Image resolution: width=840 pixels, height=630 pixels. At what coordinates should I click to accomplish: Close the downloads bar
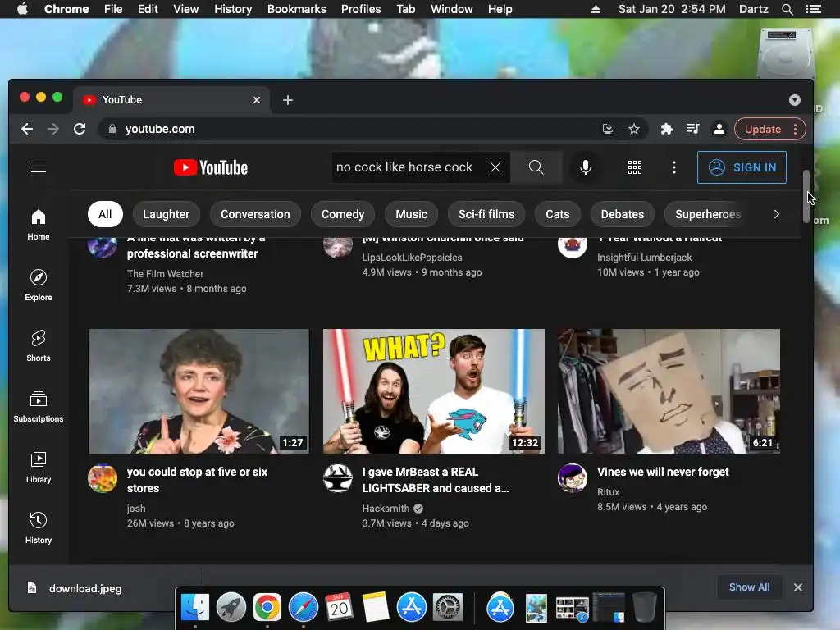(797, 587)
